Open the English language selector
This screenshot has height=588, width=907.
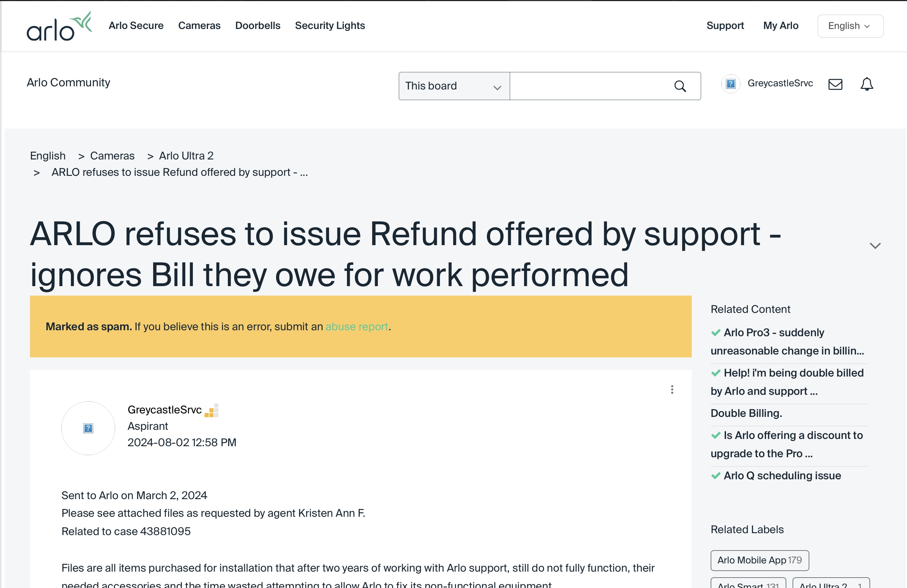(x=849, y=26)
